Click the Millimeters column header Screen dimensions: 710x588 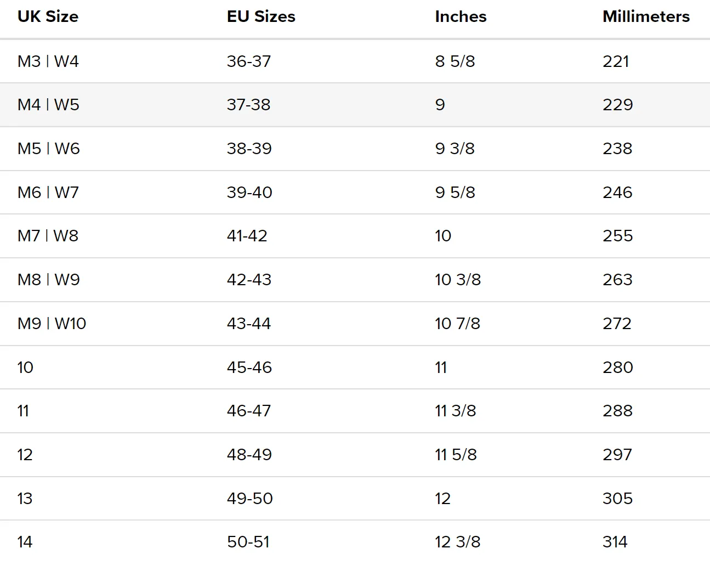point(646,16)
